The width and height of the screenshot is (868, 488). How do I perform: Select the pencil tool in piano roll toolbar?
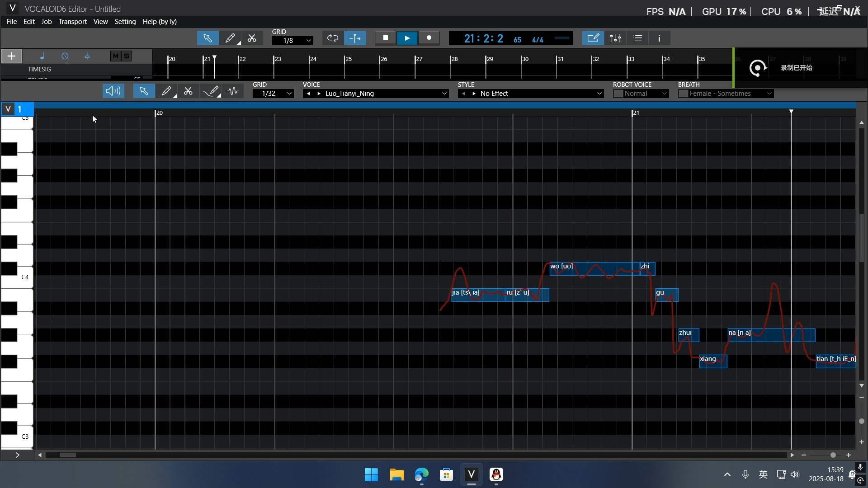[166, 91]
